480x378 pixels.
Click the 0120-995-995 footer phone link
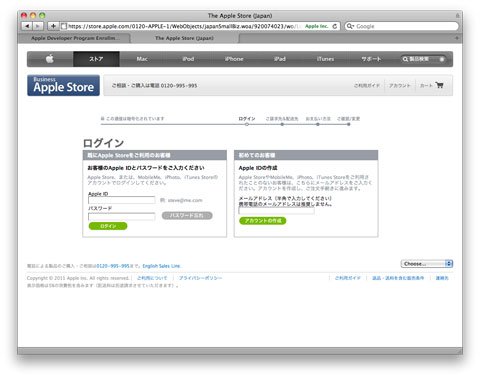pos(113,266)
